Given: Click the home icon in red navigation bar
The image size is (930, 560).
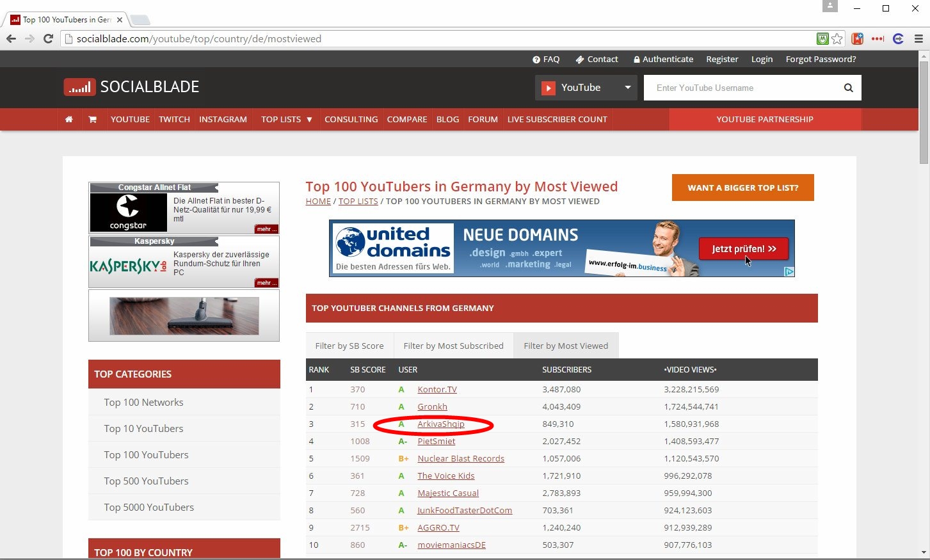Looking at the screenshot, I should [69, 120].
